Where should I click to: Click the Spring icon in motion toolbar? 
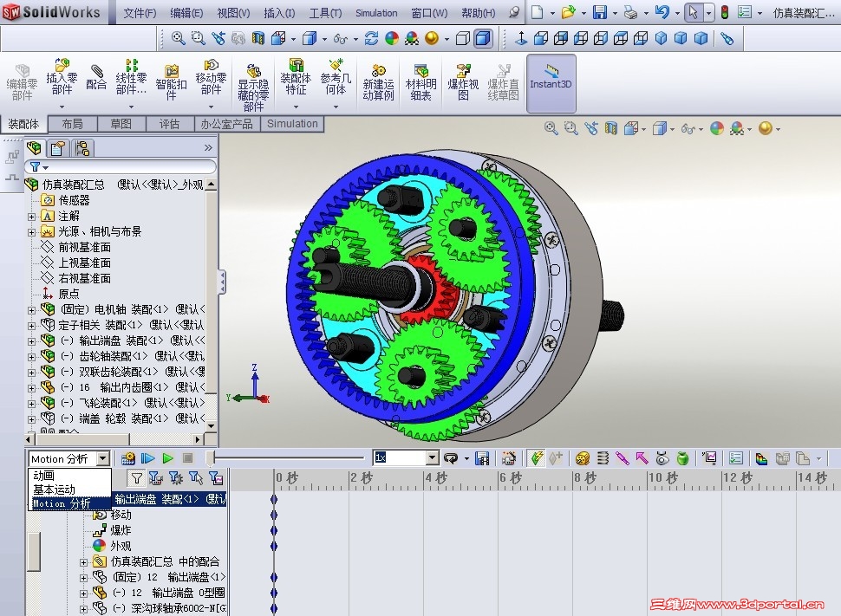(x=603, y=458)
